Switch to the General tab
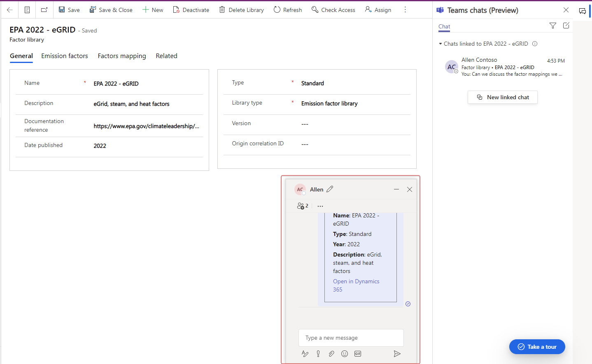 (x=21, y=56)
